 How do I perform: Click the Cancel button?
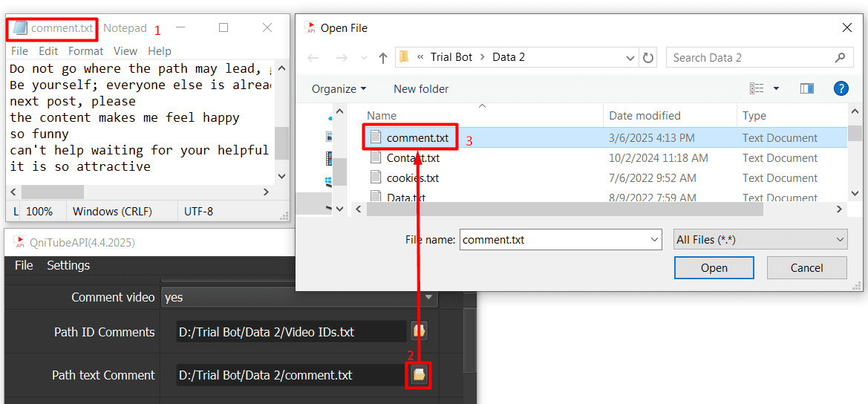806,268
